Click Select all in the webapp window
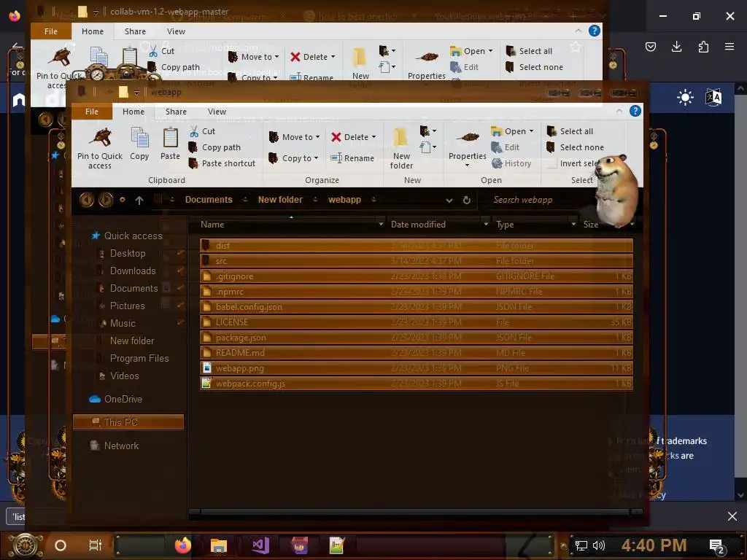Image resolution: width=747 pixels, height=560 pixels. tap(570, 131)
